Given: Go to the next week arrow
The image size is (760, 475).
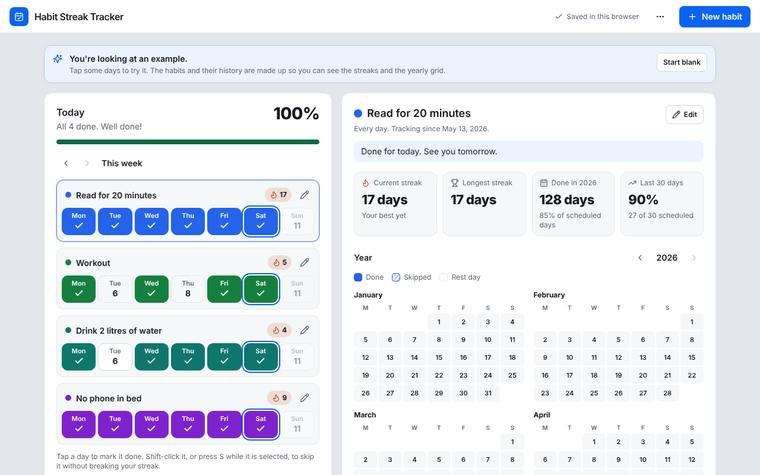Looking at the screenshot, I should coord(87,163).
